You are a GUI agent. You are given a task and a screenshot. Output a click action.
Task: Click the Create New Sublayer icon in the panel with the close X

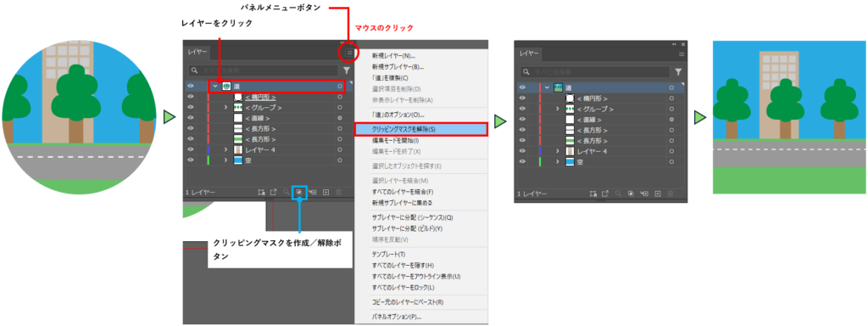coord(644,194)
